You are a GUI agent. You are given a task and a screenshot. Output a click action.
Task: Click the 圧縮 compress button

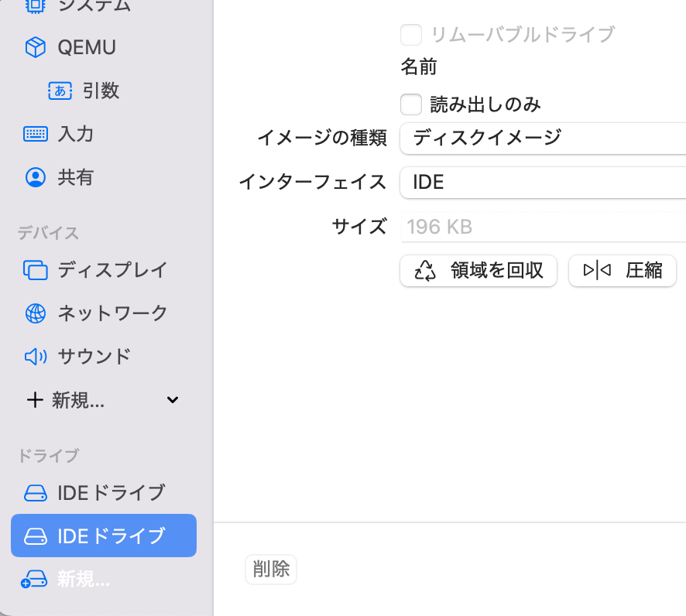(x=623, y=271)
